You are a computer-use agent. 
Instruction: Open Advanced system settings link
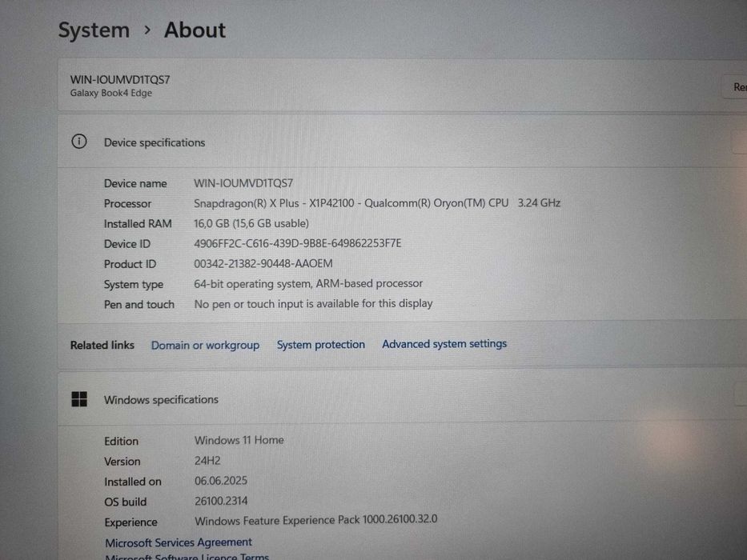point(444,343)
